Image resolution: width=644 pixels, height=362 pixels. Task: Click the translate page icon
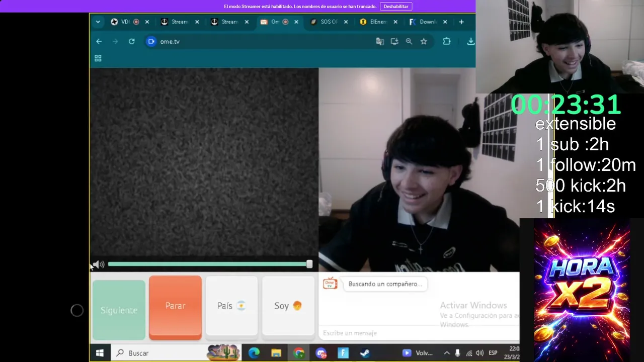pos(380,41)
